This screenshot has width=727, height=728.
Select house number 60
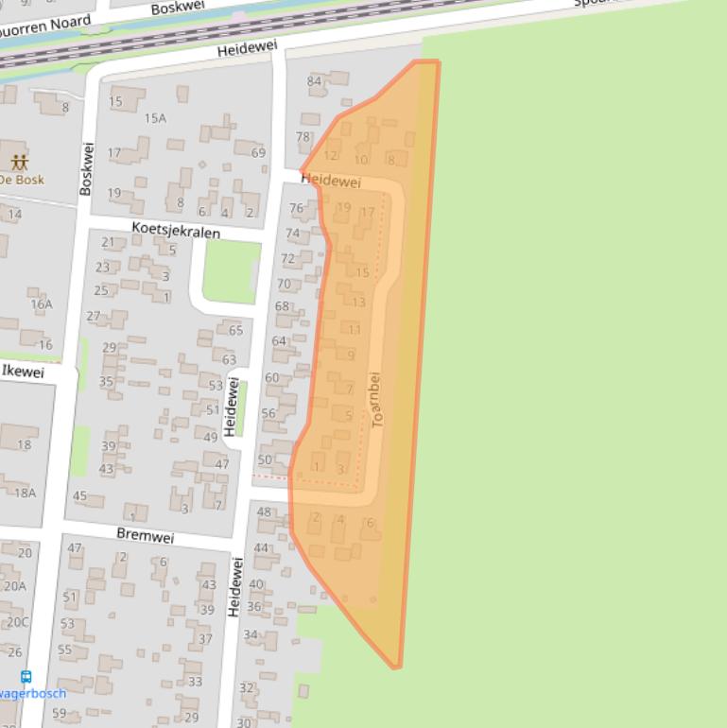click(272, 377)
